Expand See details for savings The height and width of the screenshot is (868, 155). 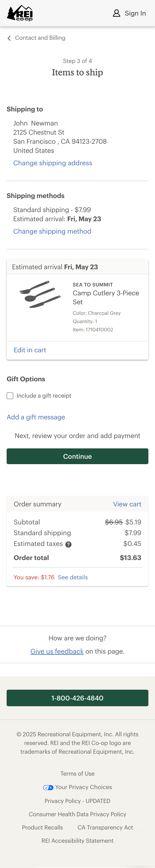pos(73,577)
